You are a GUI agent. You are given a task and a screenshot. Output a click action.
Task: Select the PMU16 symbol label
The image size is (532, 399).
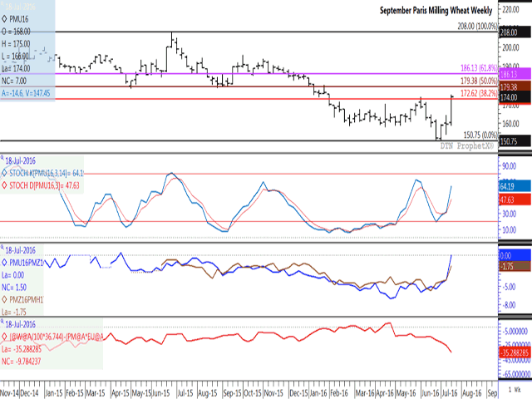[x=18, y=19]
